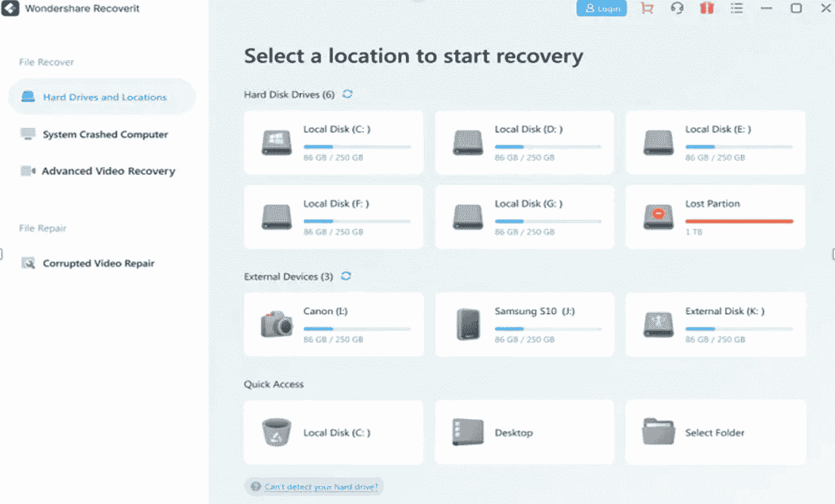The width and height of the screenshot is (835, 504).
Task: Click the Lost Partition red drive icon
Action: pos(658,217)
